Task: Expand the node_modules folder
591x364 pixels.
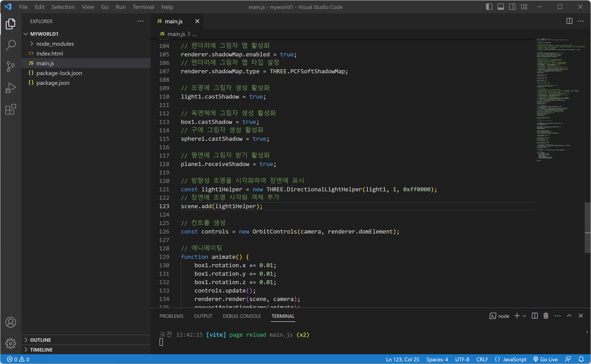Action: point(55,44)
